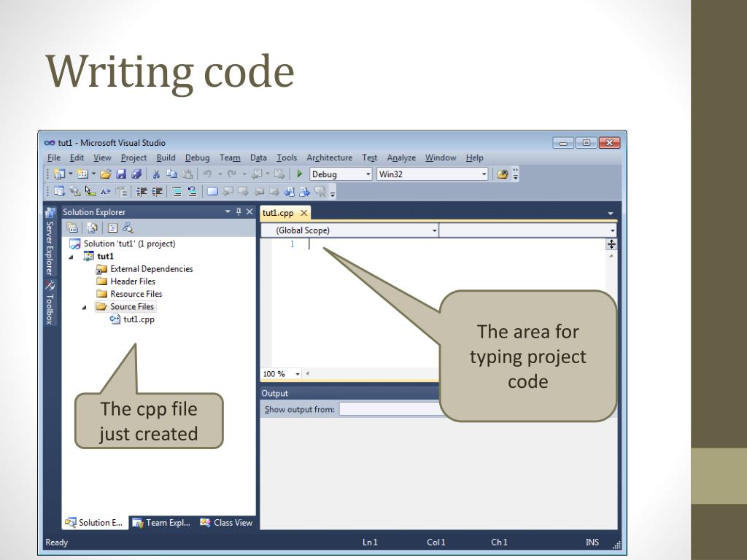Viewport: 747px width, 560px height.
Task: Click the Cut scissors icon
Action: click(x=156, y=174)
